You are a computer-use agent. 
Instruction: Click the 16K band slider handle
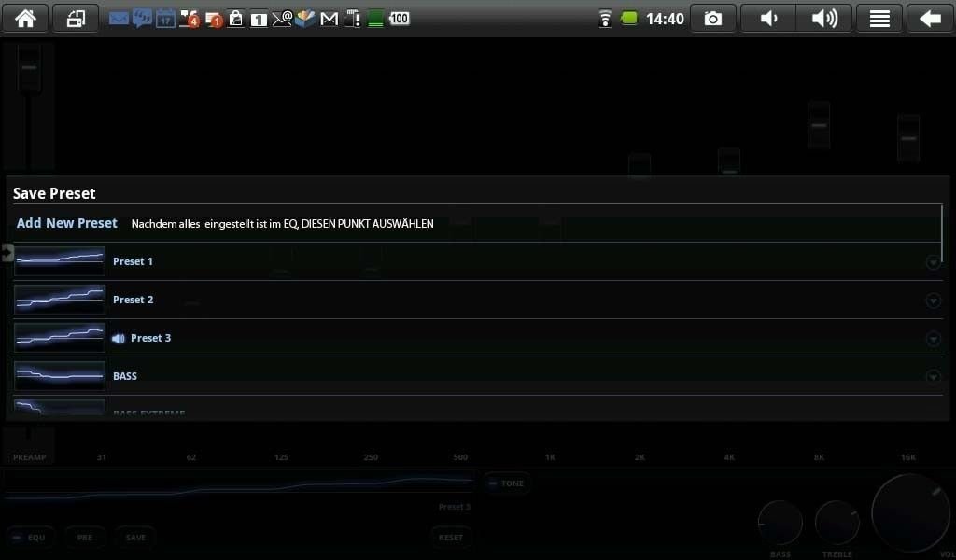pyautogui.click(x=908, y=138)
